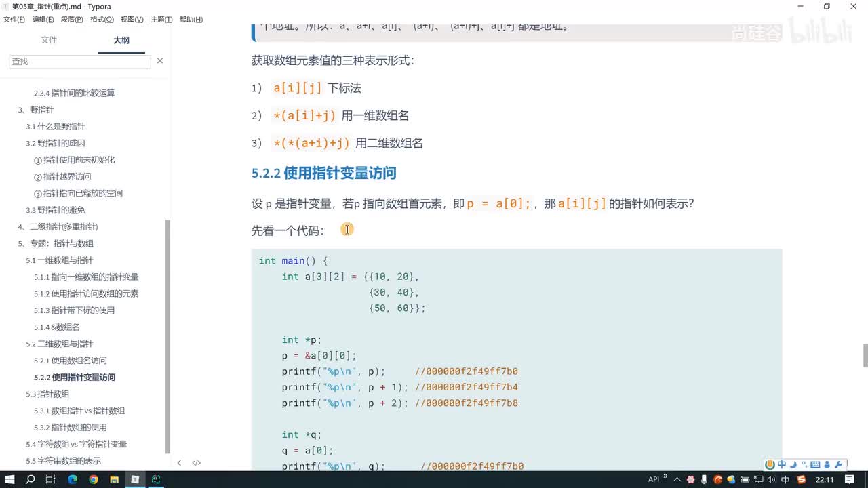Open Windows taskbar search
Image resolution: width=868 pixels, height=488 pixels.
[x=31, y=479]
